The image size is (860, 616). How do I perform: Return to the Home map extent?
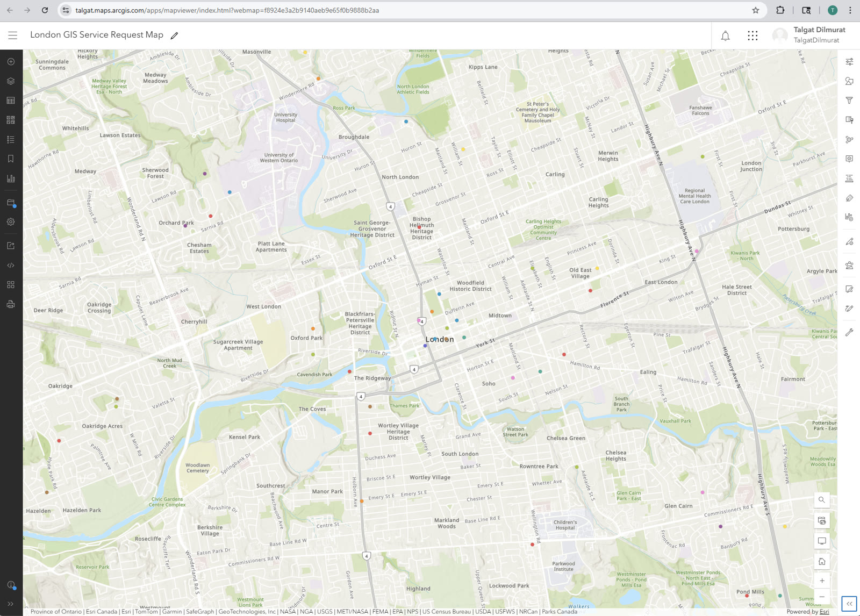tap(822, 561)
